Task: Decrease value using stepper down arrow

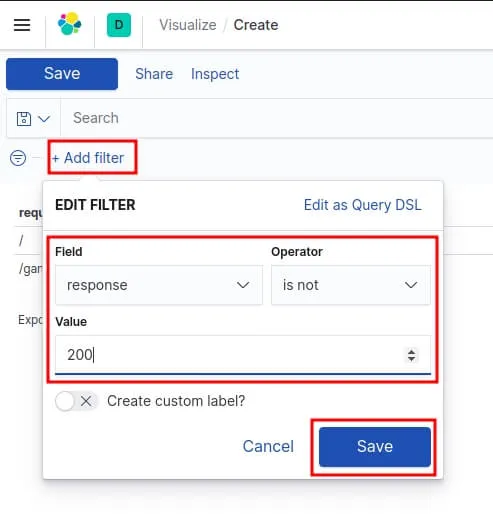Action: pyautogui.click(x=411, y=359)
